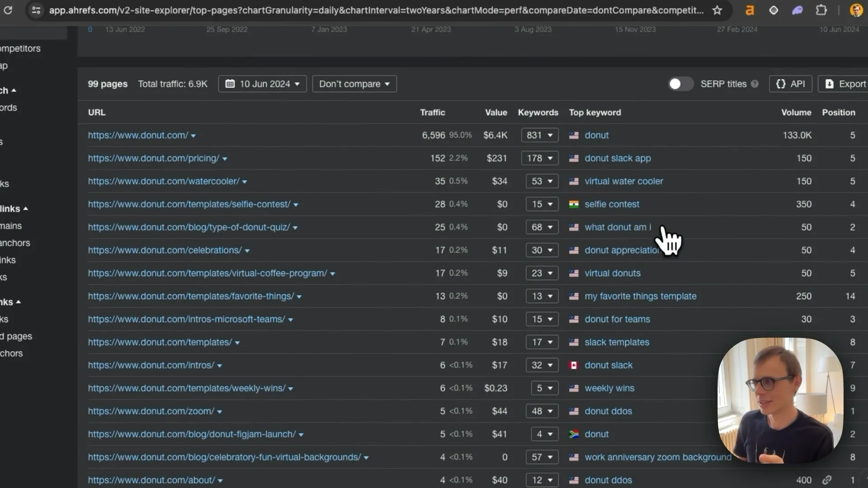Open the 10 Jun 2024 date dropdown
The height and width of the screenshot is (488, 868).
click(x=262, y=84)
